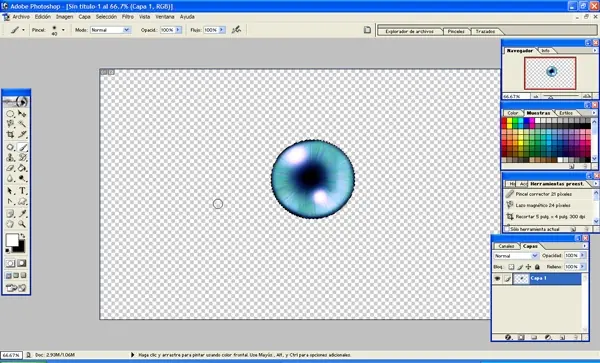
Task: Select the Custom Shape tool
Action: 22,202
